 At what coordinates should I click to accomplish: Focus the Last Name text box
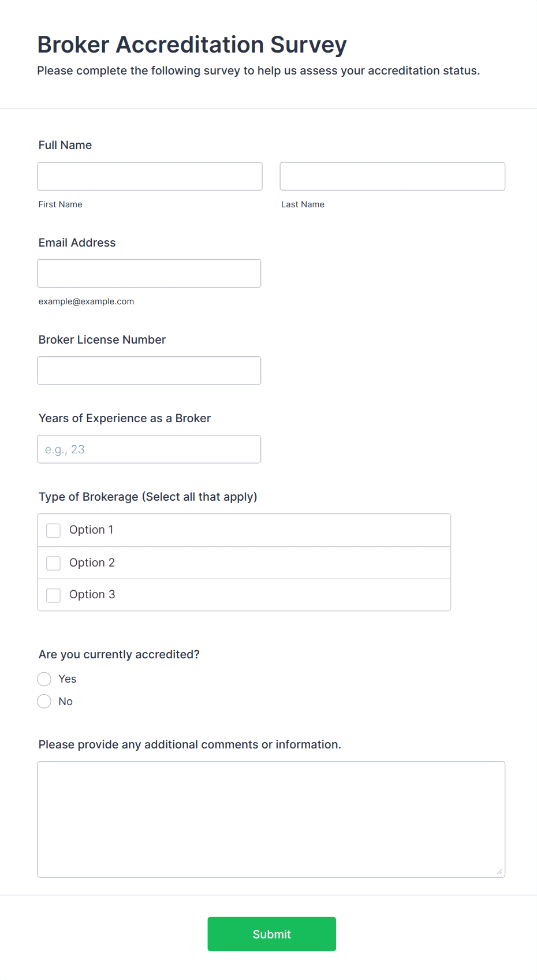[x=392, y=176]
